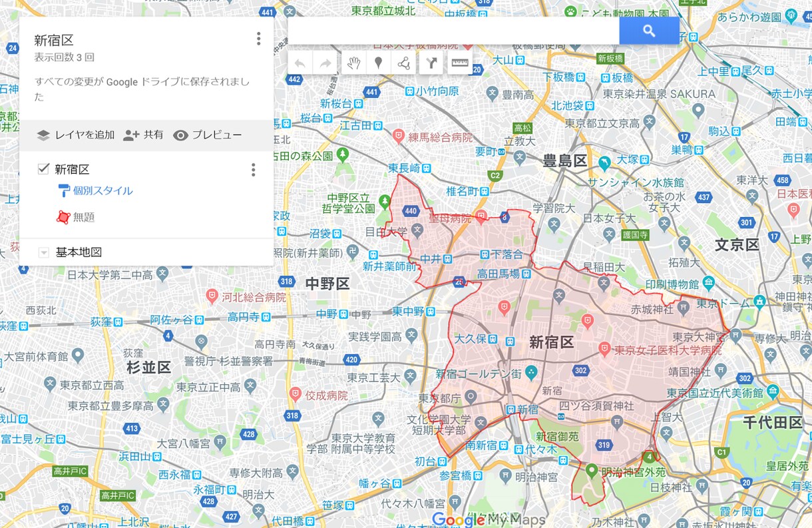
Task: Select the ruler measure distance tool
Action: click(460, 63)
